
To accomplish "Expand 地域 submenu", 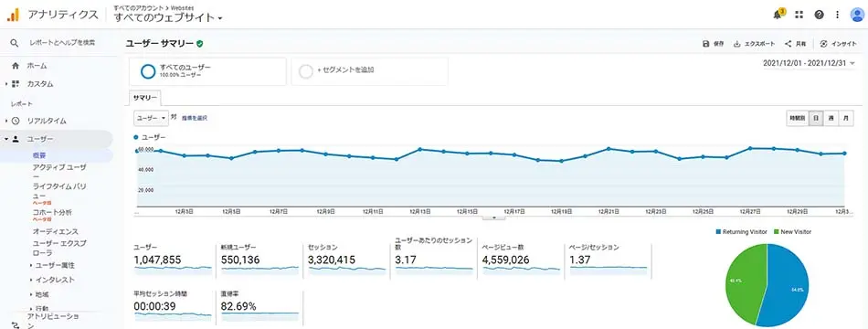I will tap(31, 294).
